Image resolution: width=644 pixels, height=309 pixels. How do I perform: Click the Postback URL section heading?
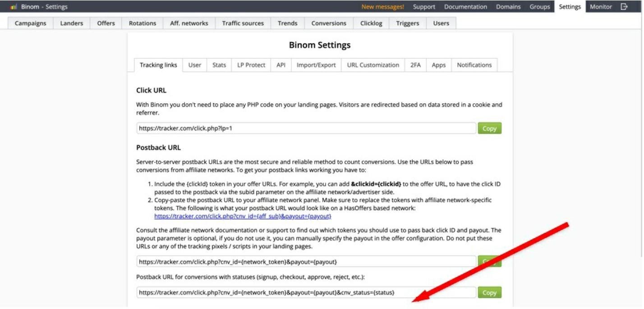[158, 148]
